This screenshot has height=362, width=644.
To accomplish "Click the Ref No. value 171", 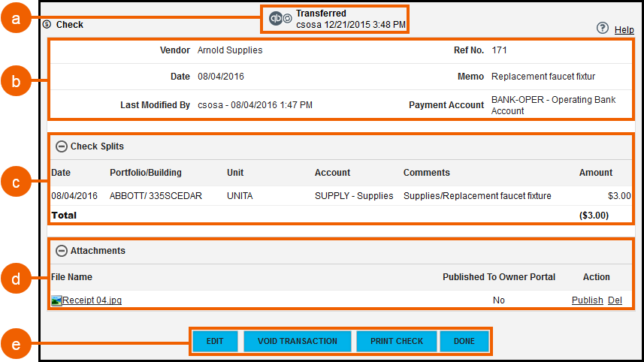I will (x=499, y=50).
